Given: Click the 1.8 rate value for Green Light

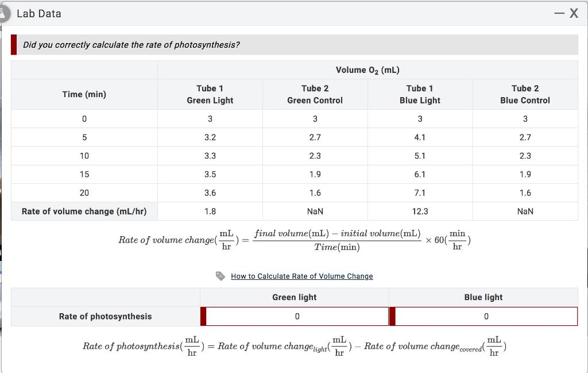Looking at the screenshot, I should [x=210, y=211].
